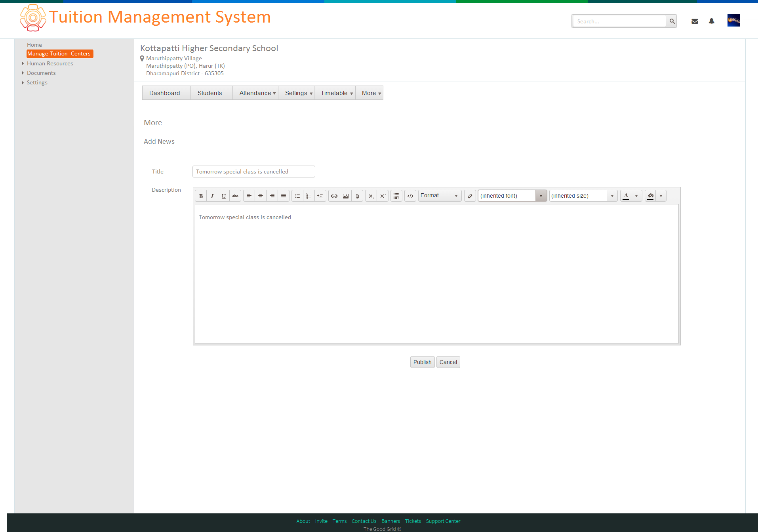Open the notifications bell
This screenshot has height=532, width=758.
pyautogui.click(x=711, y=21)
